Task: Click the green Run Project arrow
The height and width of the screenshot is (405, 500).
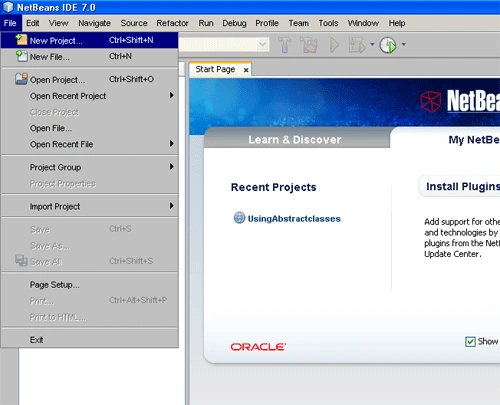Action: tap(334, 45)
